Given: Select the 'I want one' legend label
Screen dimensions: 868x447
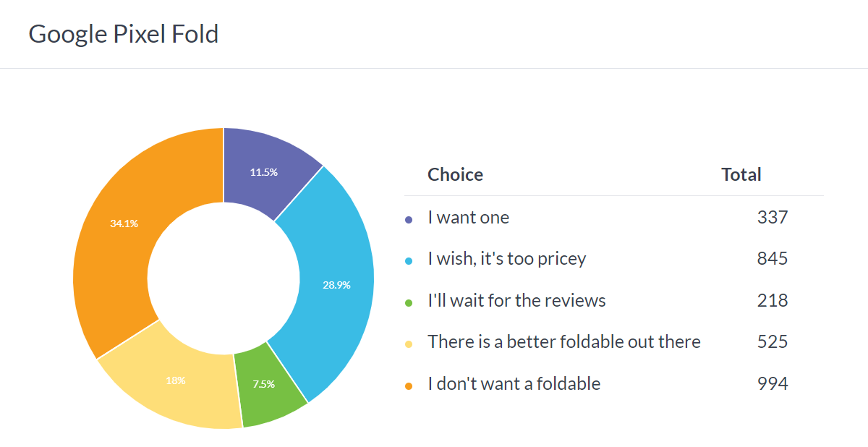Looking at the screenshot, I should pyautogui.click(x=469, y=217).
